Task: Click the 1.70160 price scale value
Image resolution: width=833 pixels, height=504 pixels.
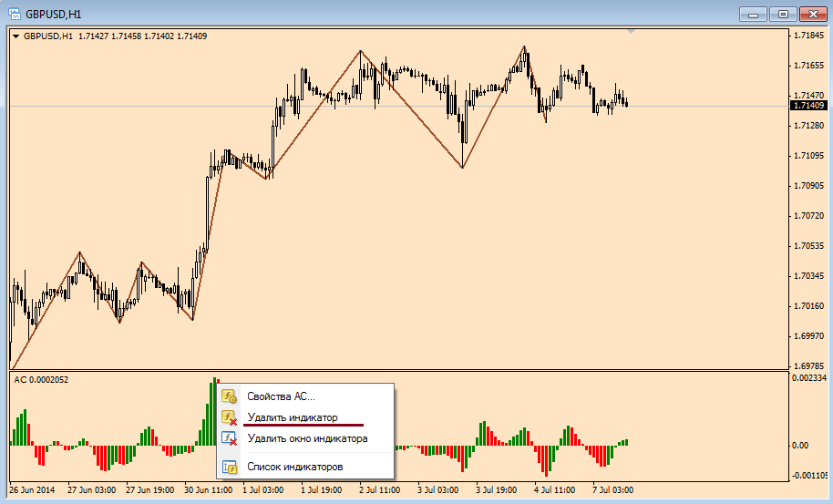Action: (x=808, y=306)
